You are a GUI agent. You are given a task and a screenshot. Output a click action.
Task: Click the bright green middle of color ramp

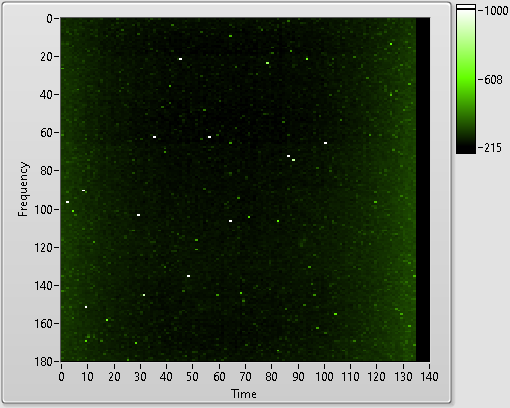pos(466,80)
